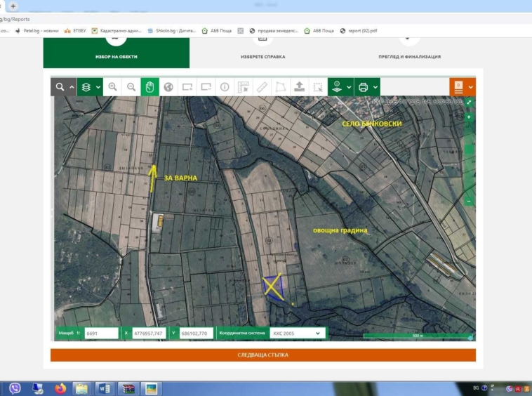Expand the layer info dropdown arrow

tap(349, 87)
